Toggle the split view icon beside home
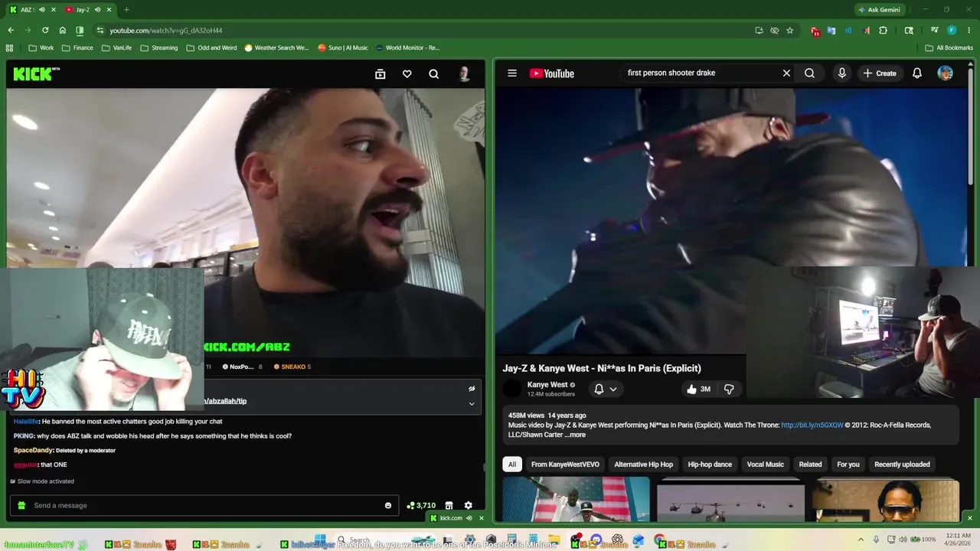 (x=80, y=31)
